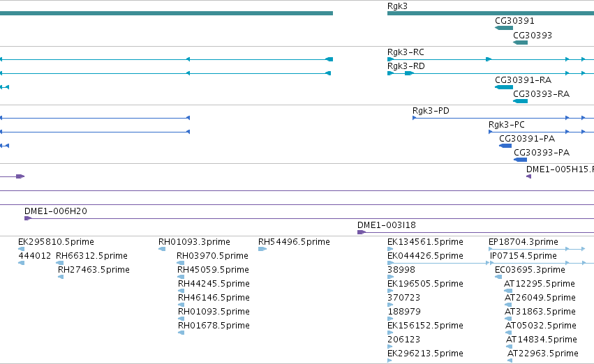
Task: Select the RH66312.5prime EST
Action: 59,263
